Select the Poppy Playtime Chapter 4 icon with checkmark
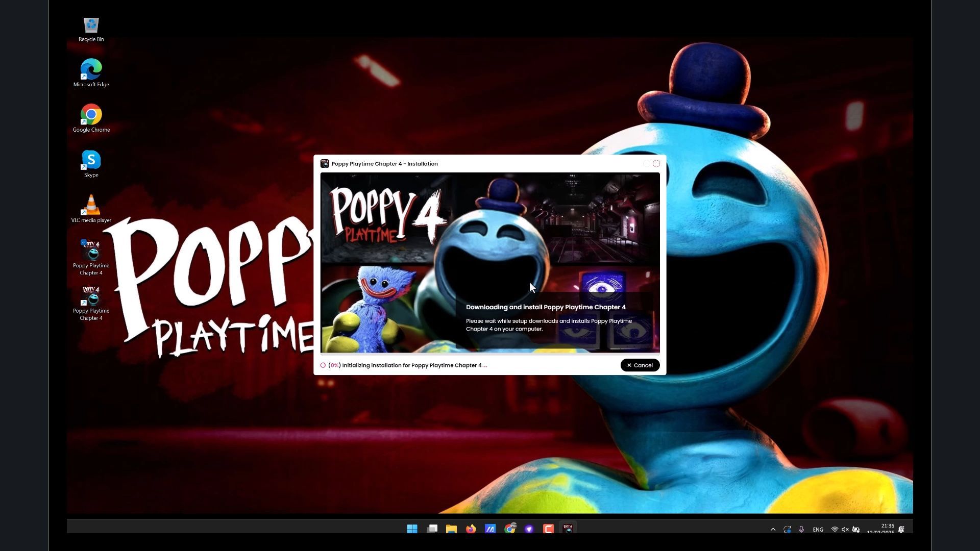 tap(91, 257)
